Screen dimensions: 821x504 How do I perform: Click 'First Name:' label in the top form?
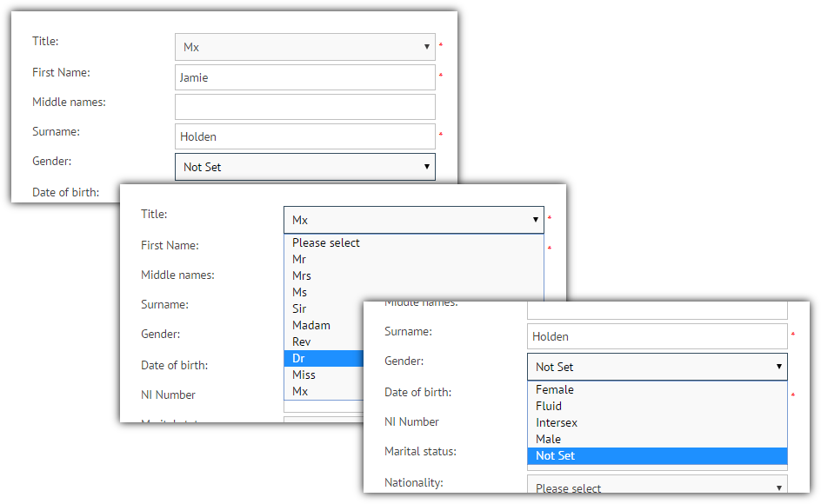(61, 72)
